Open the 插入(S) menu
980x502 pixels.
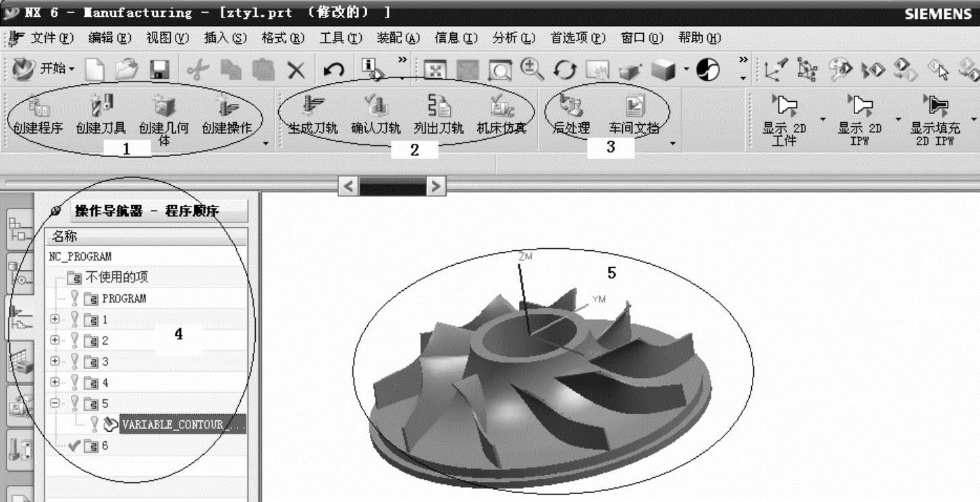click(x=225, y=38)
